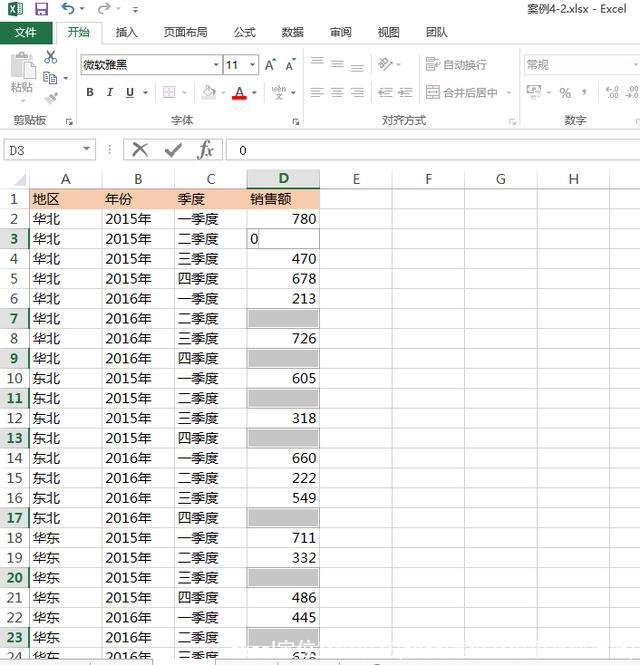Click the Save icon in quick access toolbar
The height and width of the screenshot is (665, 640).
41,9
